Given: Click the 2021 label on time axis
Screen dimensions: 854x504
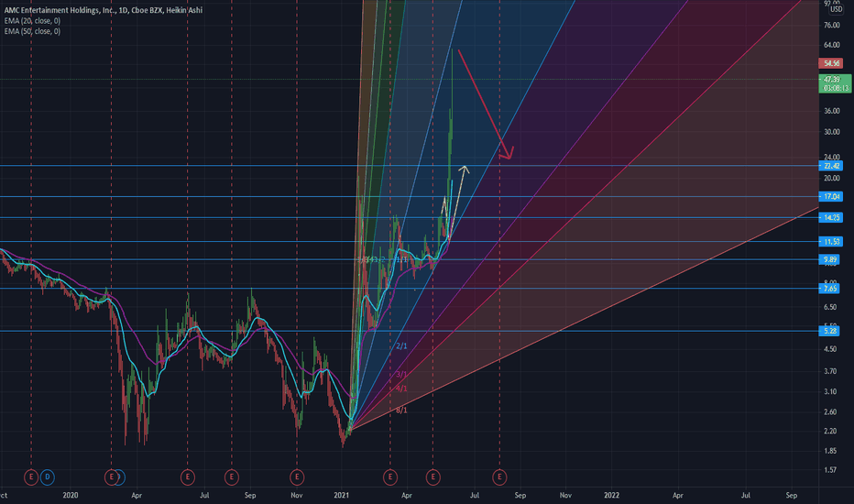Looking at the screenshot, I should tap(342, 495).
